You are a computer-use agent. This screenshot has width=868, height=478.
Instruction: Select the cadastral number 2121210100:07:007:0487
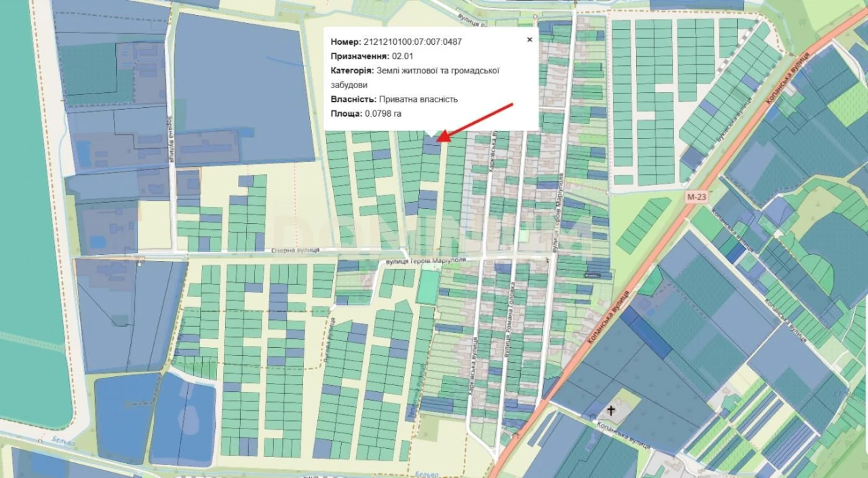413,41
